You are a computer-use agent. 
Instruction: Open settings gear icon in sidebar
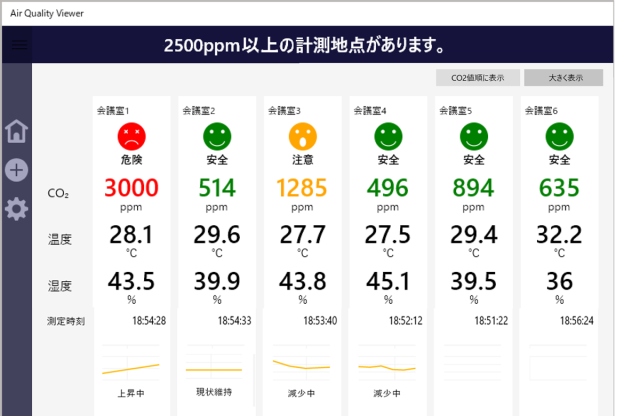(16, 209)
